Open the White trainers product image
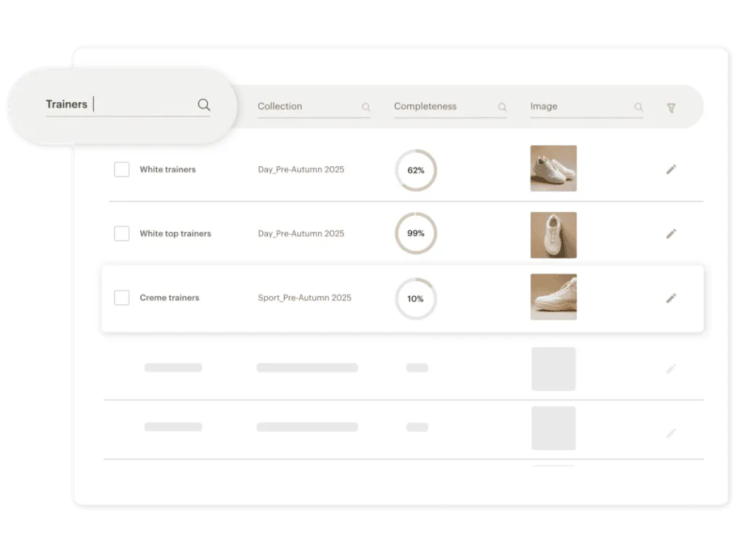 554,168
